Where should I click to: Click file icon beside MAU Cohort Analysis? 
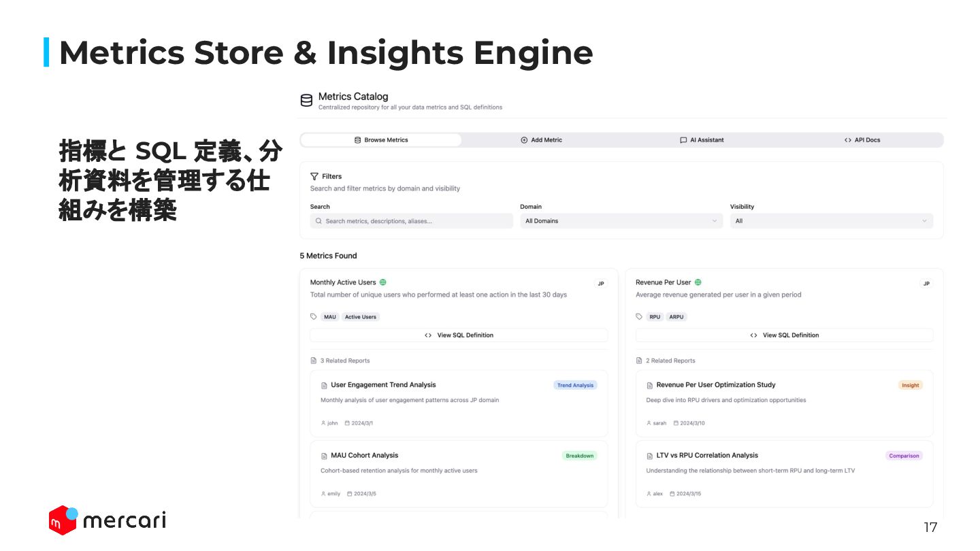(324, 456)
